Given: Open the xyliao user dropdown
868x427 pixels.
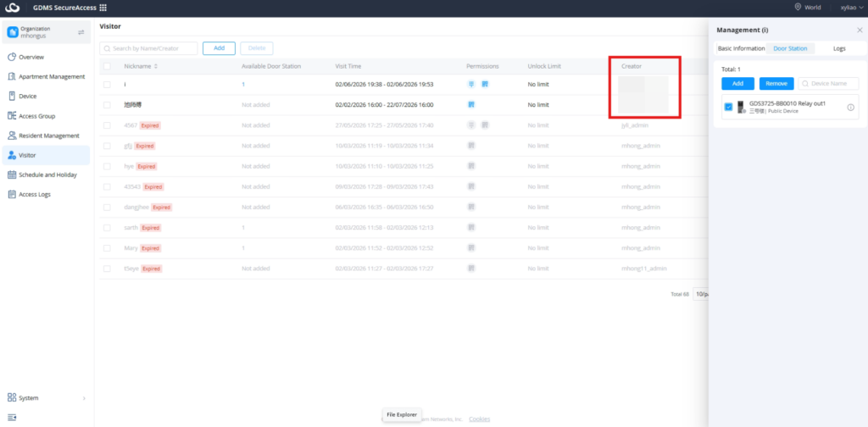Looking at the screenshot, I should pyautogui.click(x=853, y=8).
